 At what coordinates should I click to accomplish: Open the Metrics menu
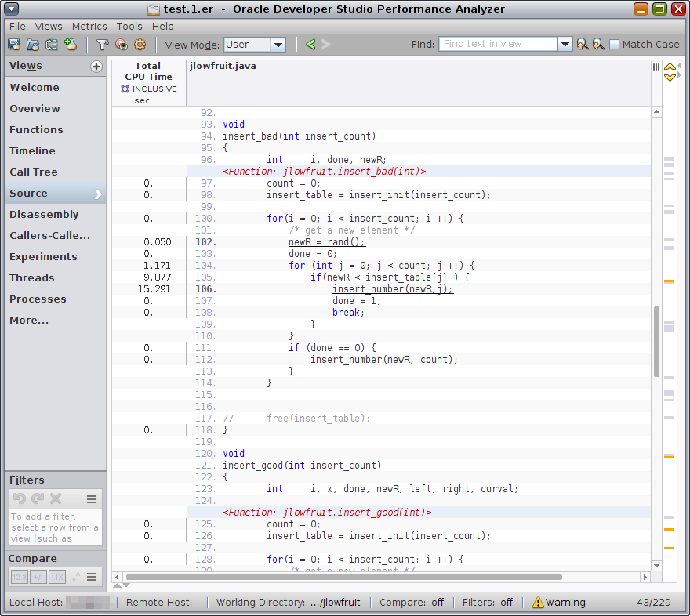click(89, 27)
